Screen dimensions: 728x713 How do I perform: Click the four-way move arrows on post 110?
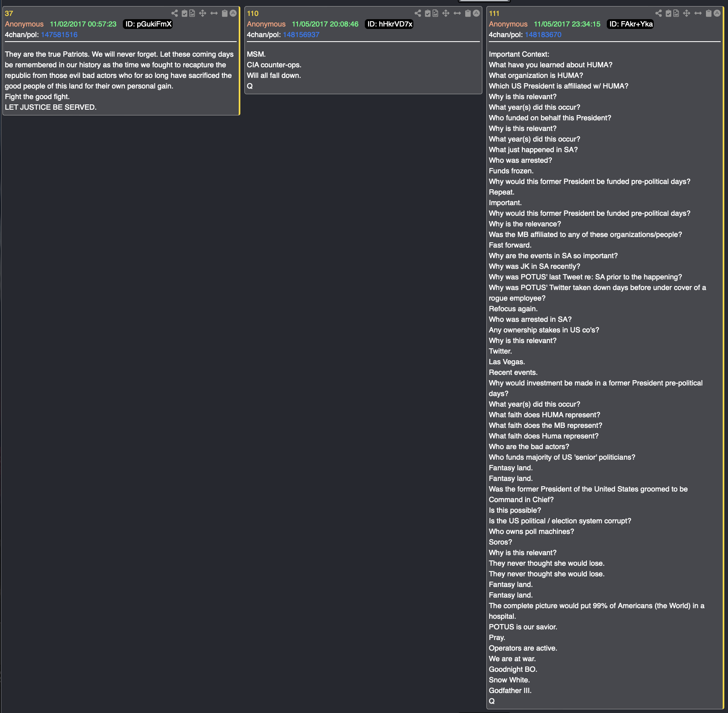pyautogui.click(x=446, y=13)
